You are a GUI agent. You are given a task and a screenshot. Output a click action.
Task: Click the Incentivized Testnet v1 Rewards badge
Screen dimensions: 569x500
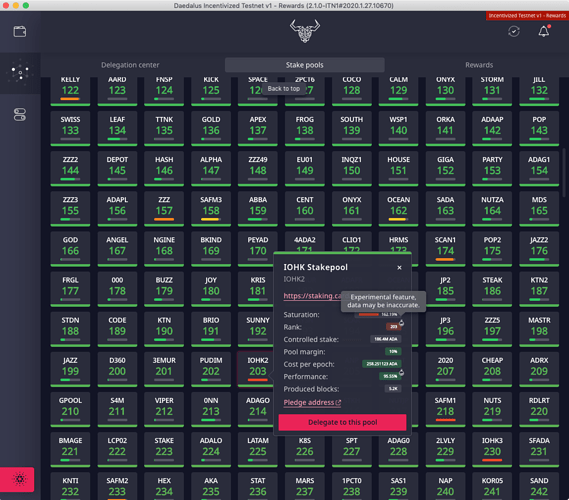click(527, 16)
